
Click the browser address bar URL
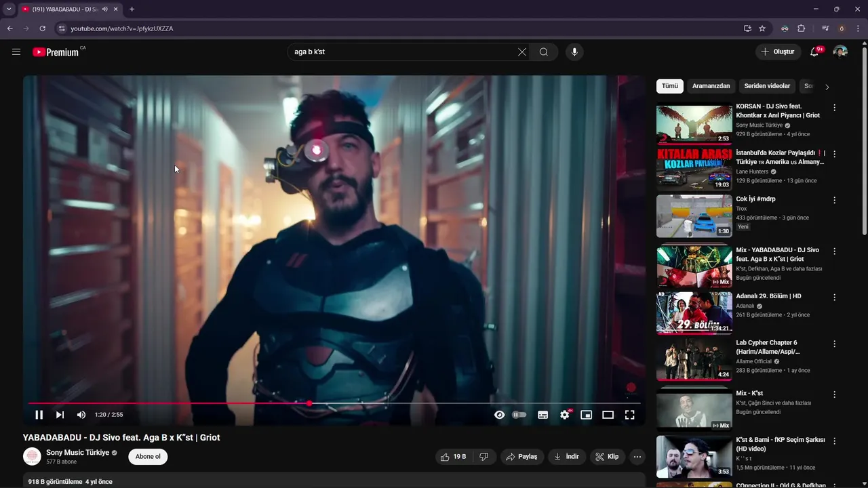[122, 28]
